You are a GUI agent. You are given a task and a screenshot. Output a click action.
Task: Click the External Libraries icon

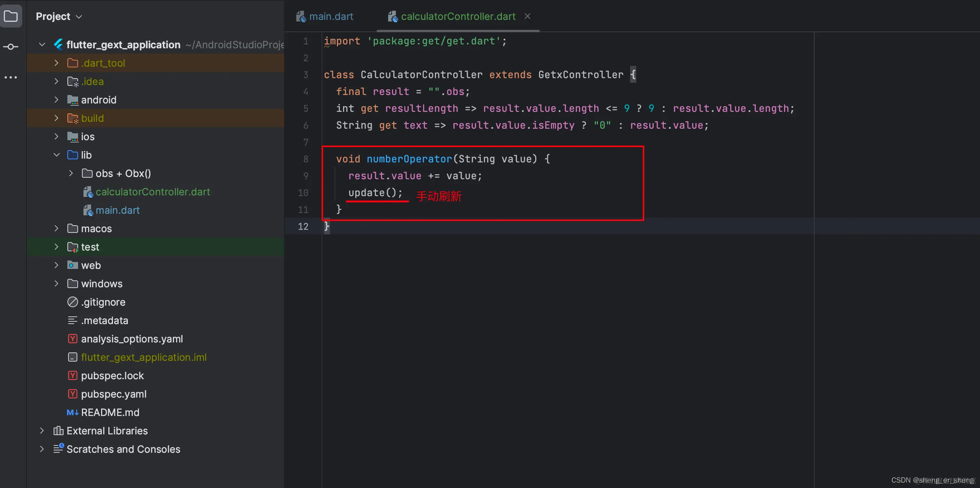[x=58, y=431]
